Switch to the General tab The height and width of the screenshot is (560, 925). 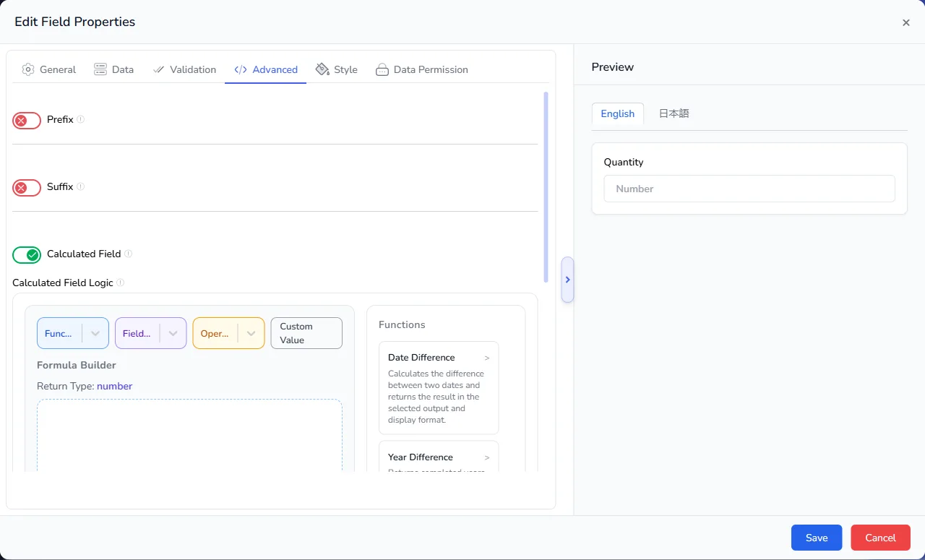(49, 69)
